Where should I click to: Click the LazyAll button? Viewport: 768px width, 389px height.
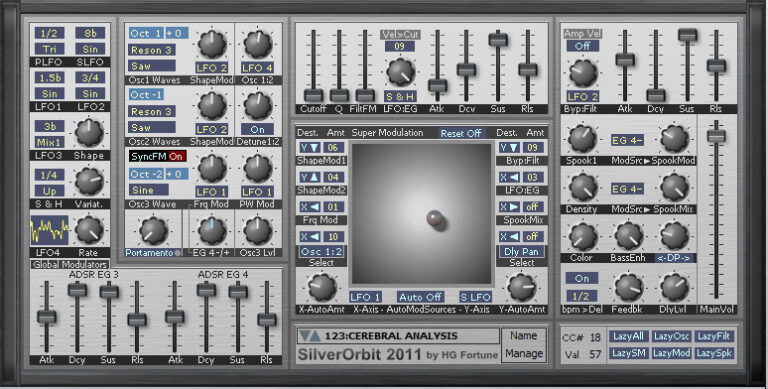click(628, 336)
